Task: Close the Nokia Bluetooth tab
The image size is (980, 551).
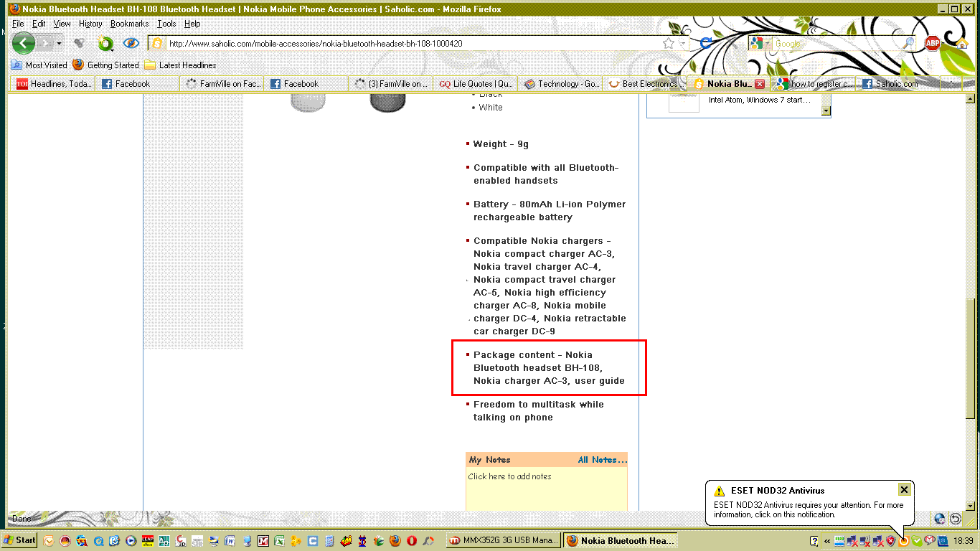Action: click(x=760, y=84)
